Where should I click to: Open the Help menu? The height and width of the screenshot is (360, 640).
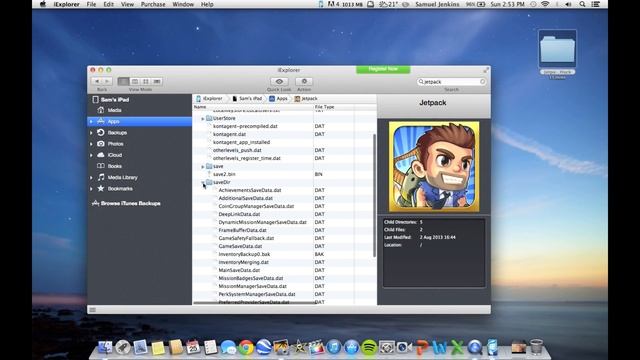pos(207,4)
